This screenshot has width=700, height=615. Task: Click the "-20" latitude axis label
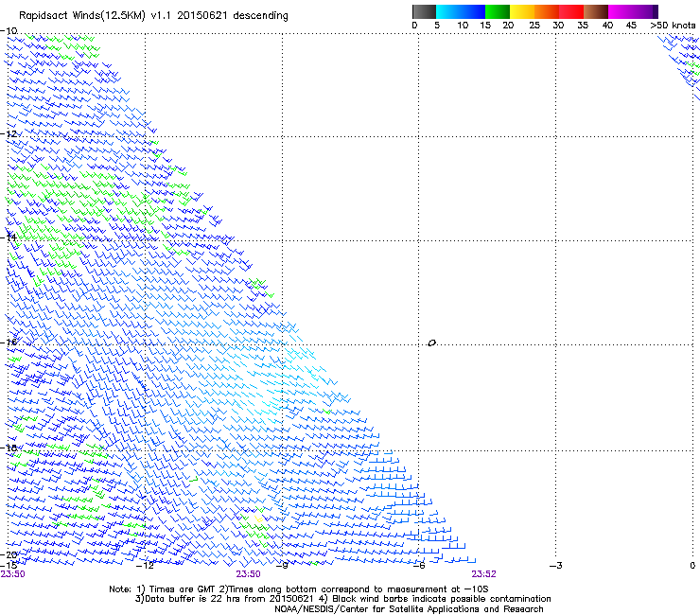pyautogui.click(x=9, y=555)
